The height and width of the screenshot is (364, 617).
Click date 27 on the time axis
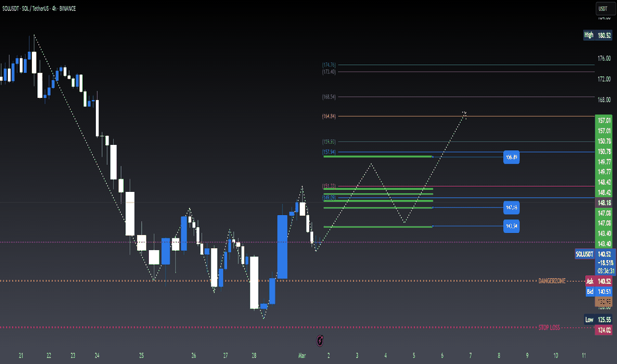226,355
